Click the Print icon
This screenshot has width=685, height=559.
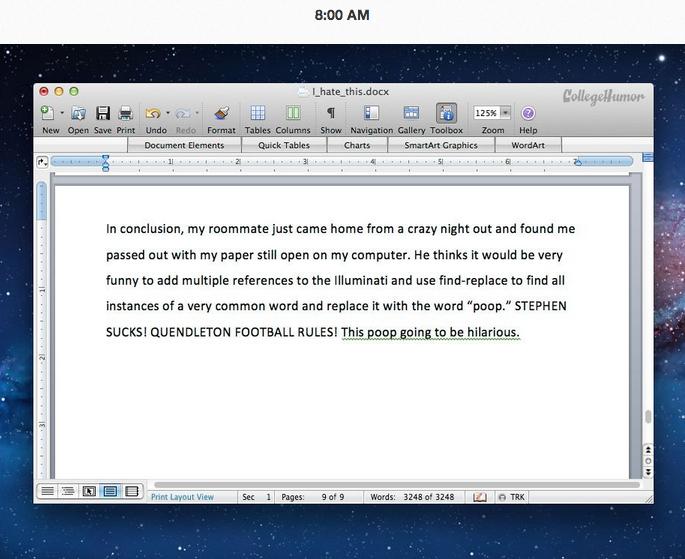pyautogui.click(x=126, y=114)
